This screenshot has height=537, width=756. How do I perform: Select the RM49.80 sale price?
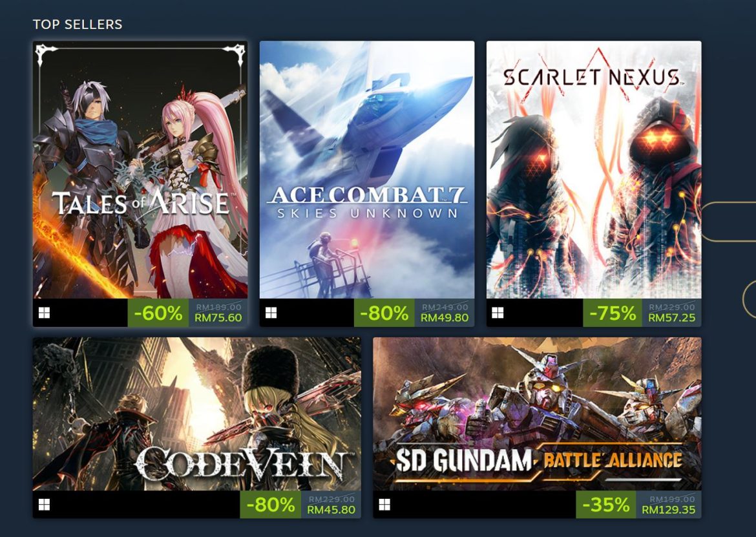[x=445, y=318]
